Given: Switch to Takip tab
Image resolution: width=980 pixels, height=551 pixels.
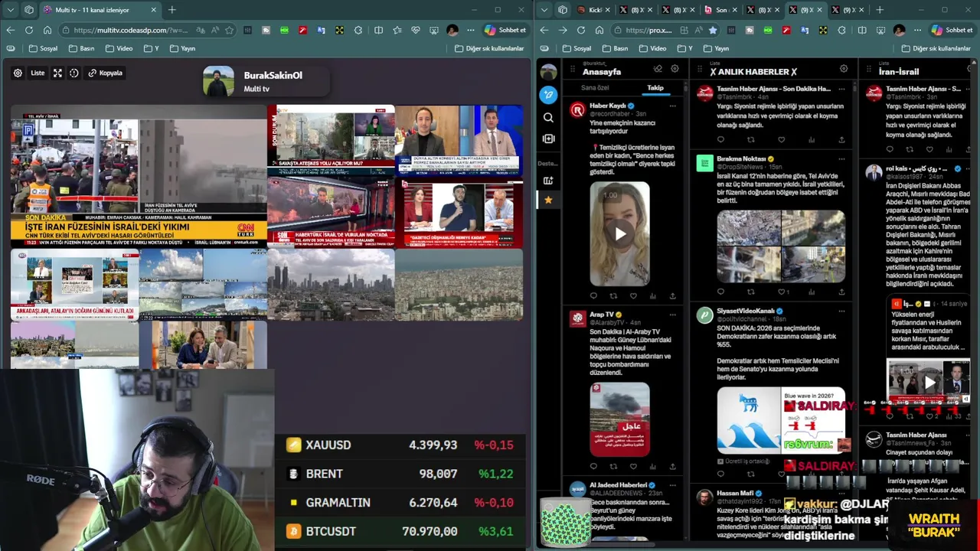Looking at the screenshot, I should pyautogui.click(x=655, y=87).
